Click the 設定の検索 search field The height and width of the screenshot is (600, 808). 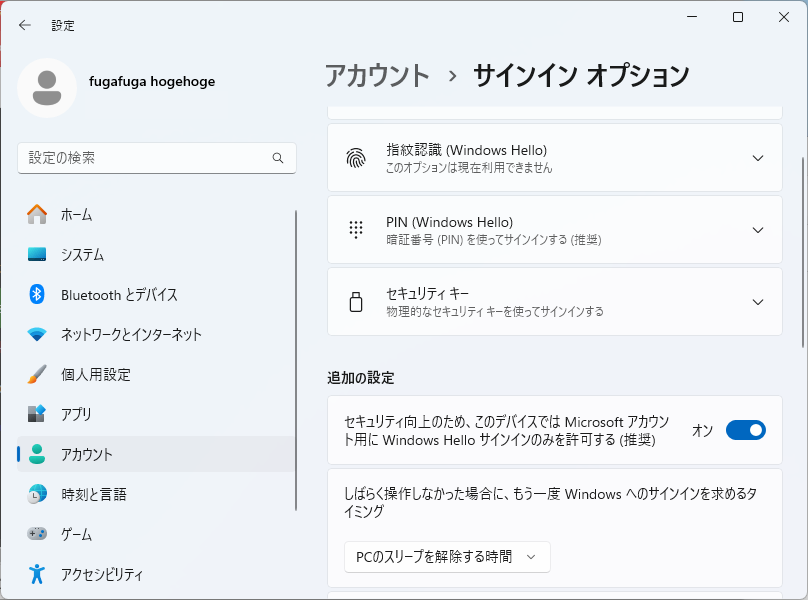[157, 158]
